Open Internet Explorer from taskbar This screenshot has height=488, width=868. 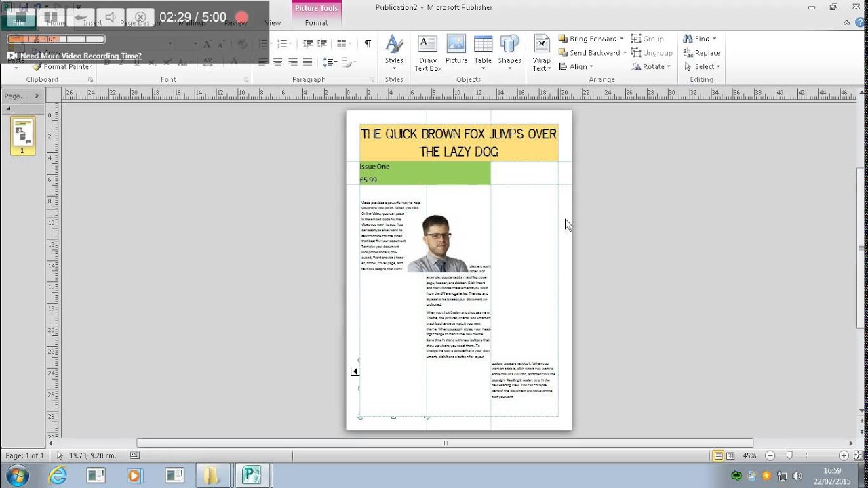coord(58,476)
